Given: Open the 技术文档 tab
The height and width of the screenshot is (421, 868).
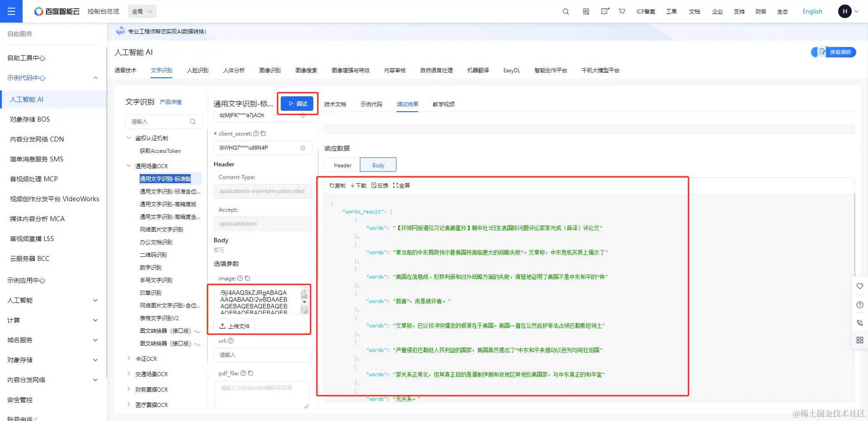Looking at the screenshot, I should click(335, 104).
